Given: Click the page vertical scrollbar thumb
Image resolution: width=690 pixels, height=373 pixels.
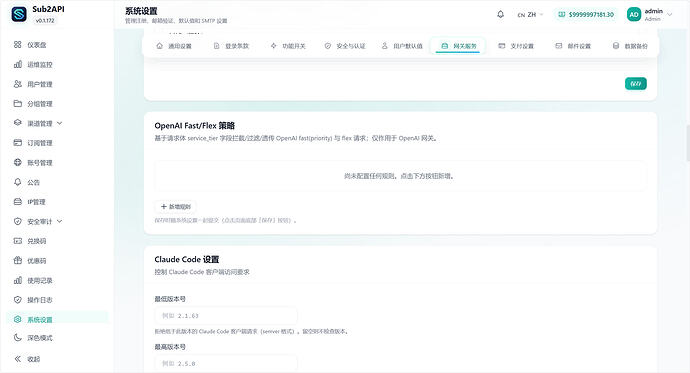Looking at the screenshot, I should tap(688, 143).
